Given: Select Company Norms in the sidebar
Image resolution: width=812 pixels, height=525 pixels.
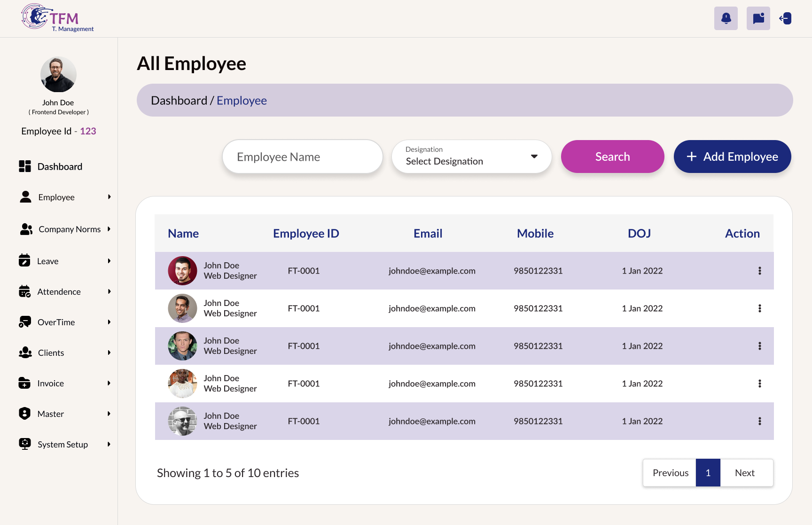Looking at the screenshot, I should click(x=70, y=229).
